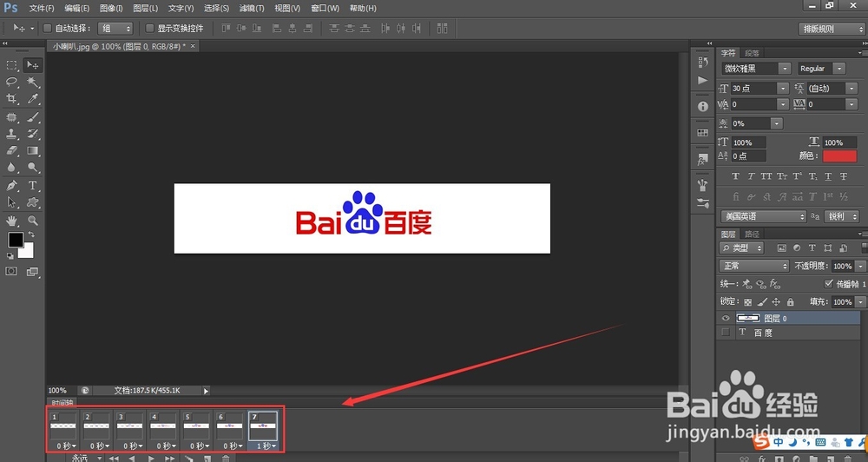Viewport: 868px width, 462px height.
Task: Open the Info panel icon
Action: (703, 106)
